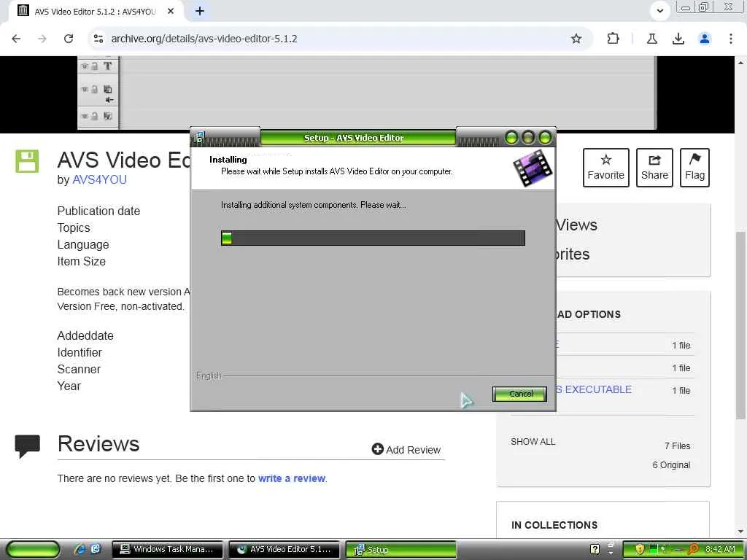
Task: Click the Share button
Action: pos(654,168)
